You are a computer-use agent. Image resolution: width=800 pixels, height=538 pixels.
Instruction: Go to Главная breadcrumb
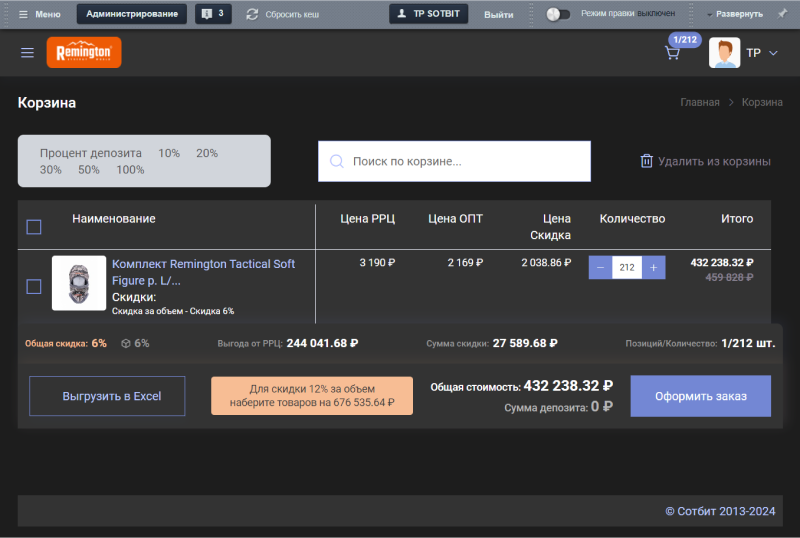(x=699, y=102)
